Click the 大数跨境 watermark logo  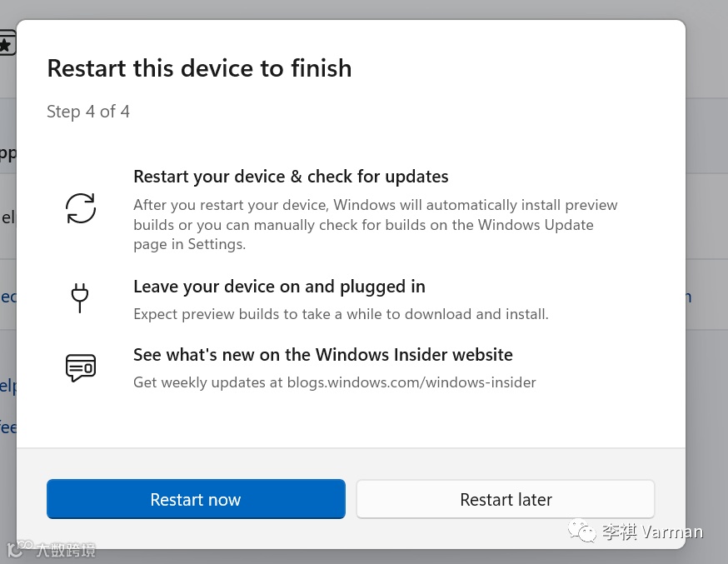[51, 550]
